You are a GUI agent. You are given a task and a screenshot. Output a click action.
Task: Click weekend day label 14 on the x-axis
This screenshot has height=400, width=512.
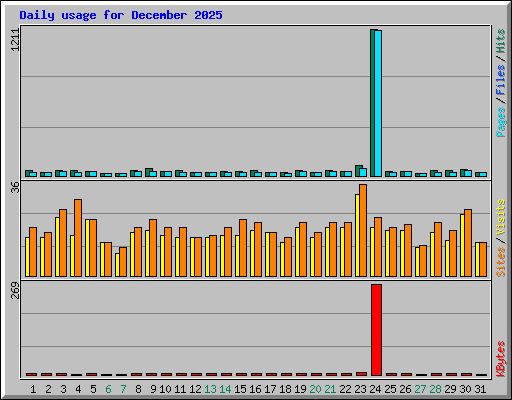[225, 389]
